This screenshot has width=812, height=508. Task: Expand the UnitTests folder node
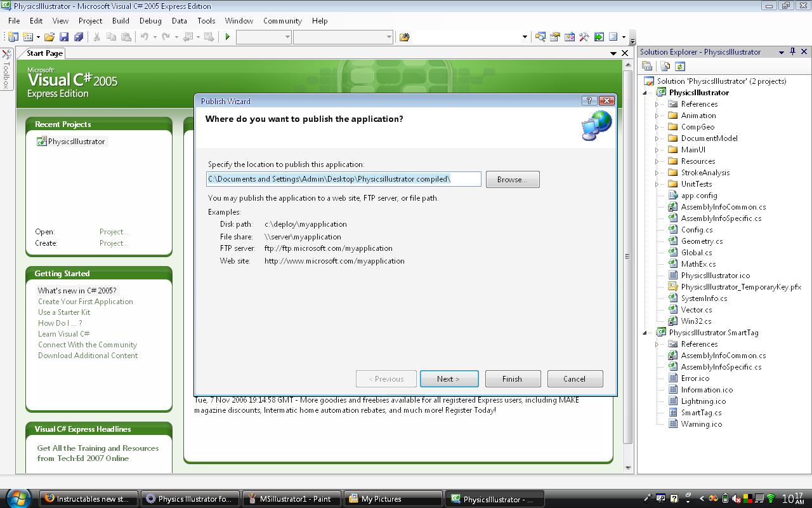(657, 184)
